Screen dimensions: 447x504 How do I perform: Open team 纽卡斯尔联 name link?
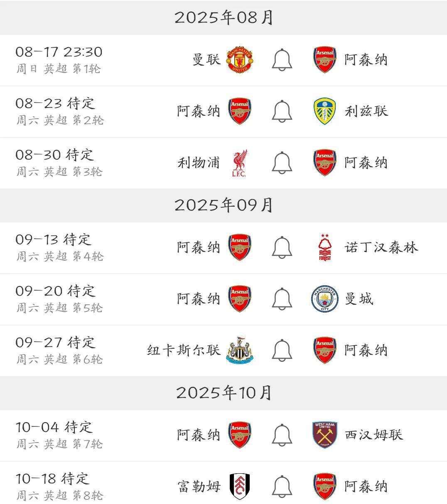click(183, 350)
